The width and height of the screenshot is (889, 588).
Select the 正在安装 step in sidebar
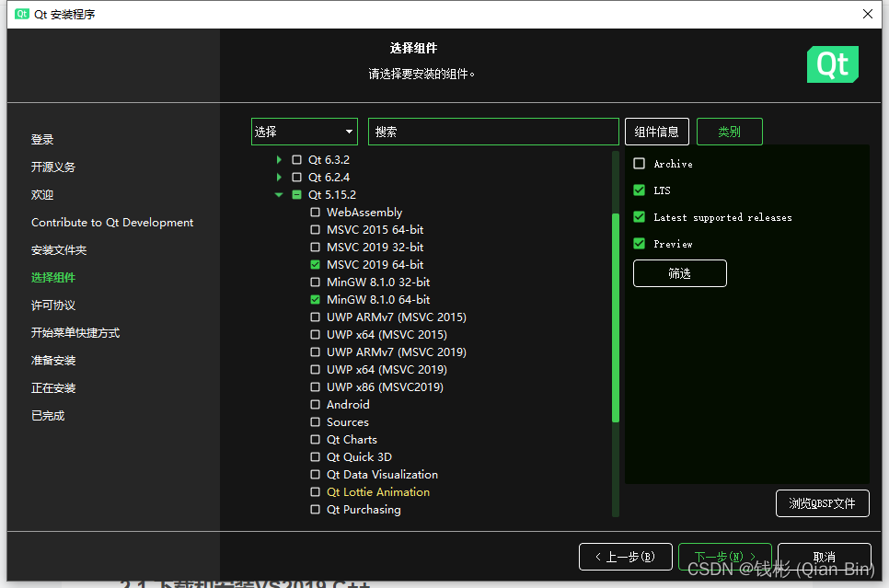[x=53, y=388]
